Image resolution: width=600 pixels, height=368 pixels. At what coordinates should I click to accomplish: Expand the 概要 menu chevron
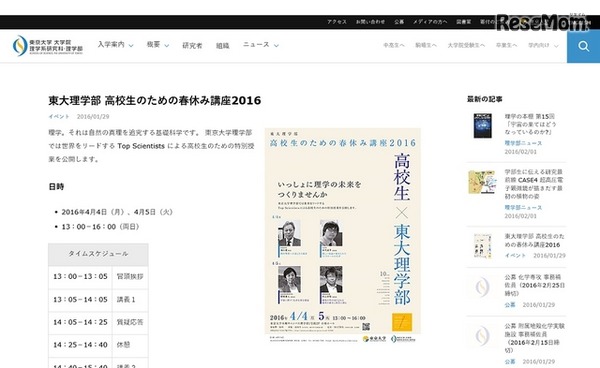tap(167, 46)
